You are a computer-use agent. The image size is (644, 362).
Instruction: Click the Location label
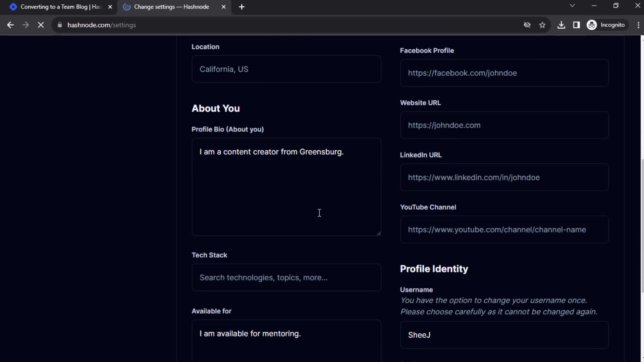click(205, 47)
